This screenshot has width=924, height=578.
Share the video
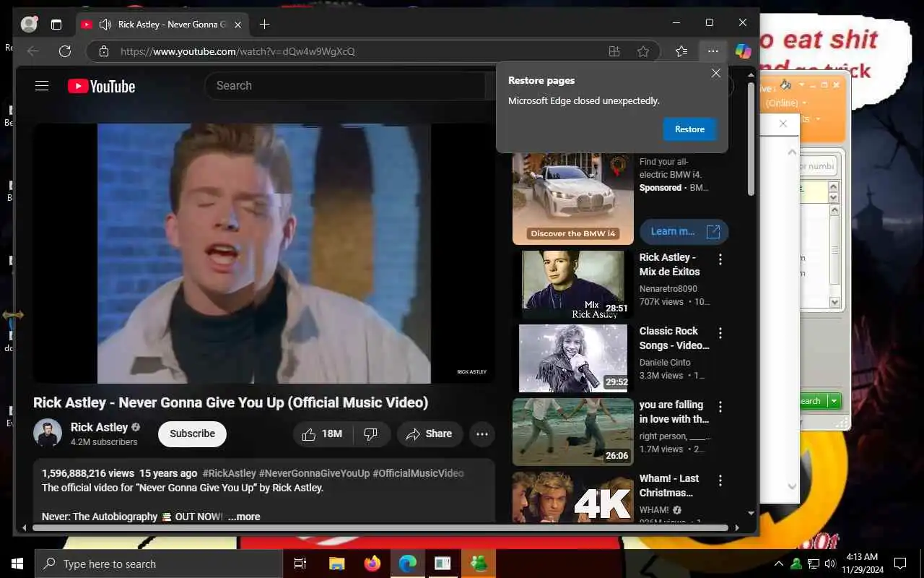tap(430, 433)
